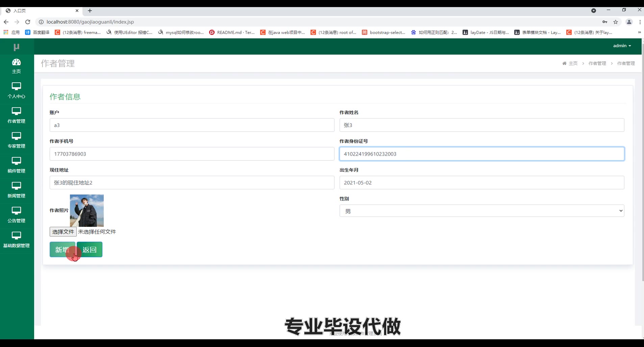Open the README.md bookmark
Screen dimensions: 644x347
232,32
